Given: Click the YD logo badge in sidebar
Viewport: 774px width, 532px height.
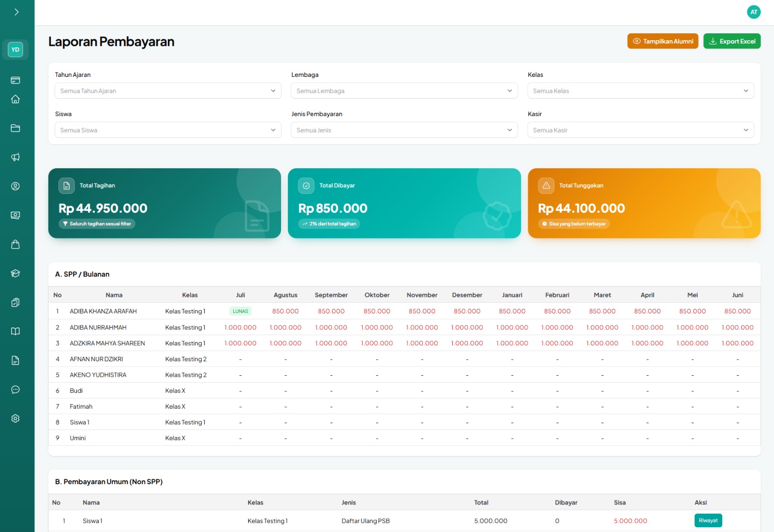Looking at the screenshot, I should click(x=15, y=49).
